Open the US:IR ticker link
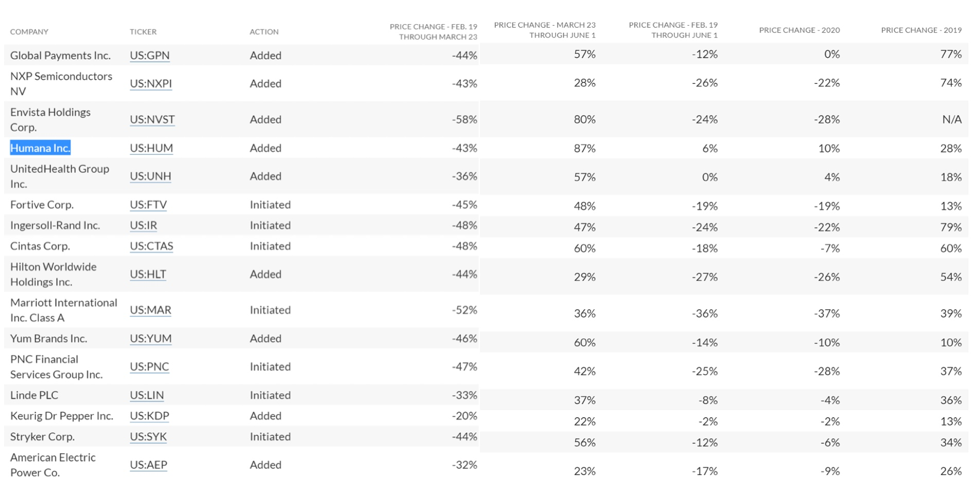Screen dimensions: 980x498 click(x=144, y=225)
